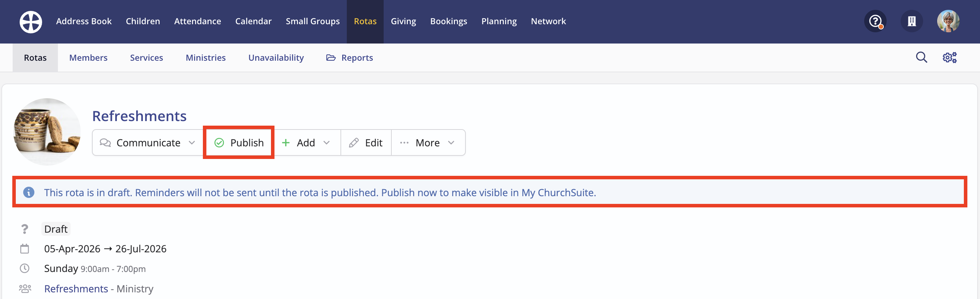
Task: Open the help question mark icon
Action: pos(875,21)
